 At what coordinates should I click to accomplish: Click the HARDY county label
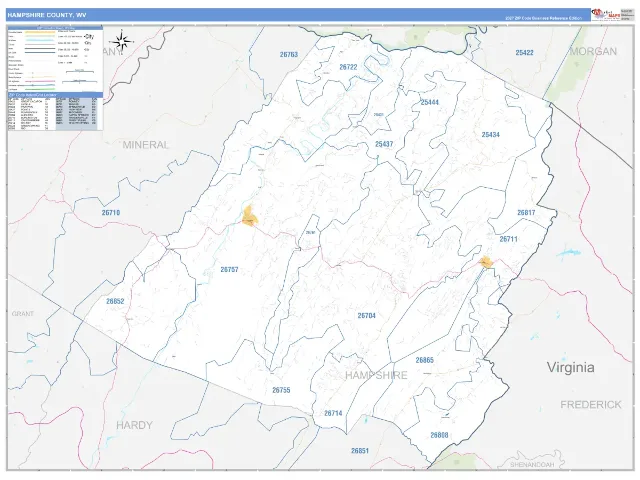click(x=134, y=425)
